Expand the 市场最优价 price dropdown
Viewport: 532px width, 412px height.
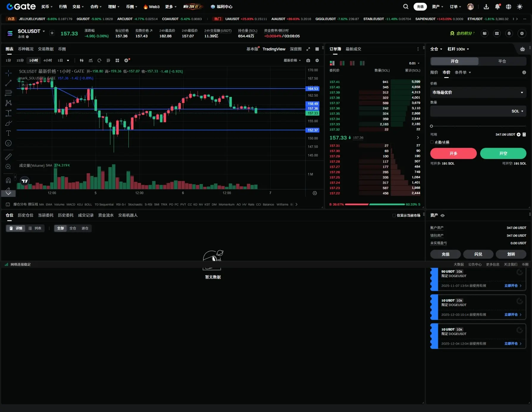(x=478, y=92)
